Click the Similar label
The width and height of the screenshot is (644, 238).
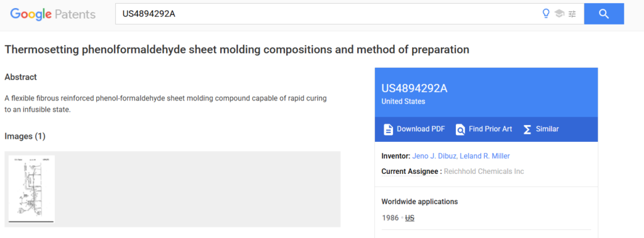point(547,129)
